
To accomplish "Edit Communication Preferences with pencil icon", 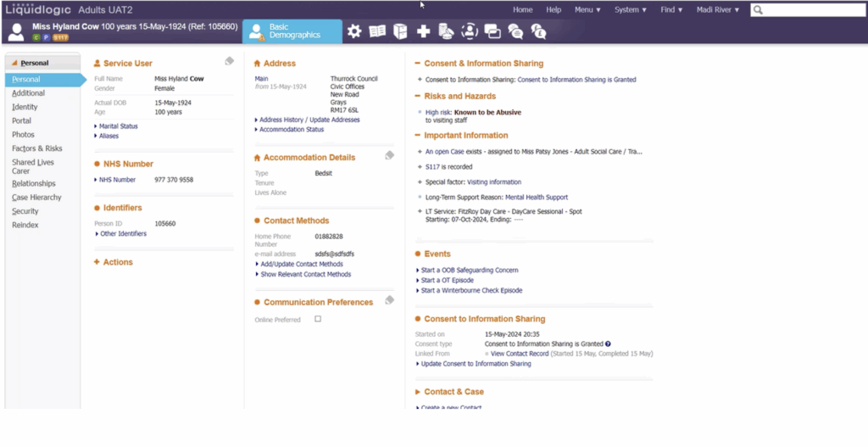I will 390,300.
